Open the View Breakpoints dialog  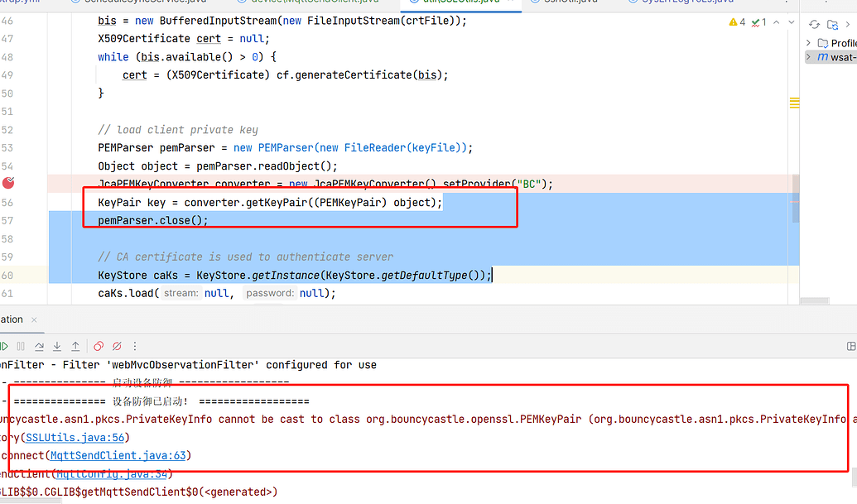pos(99,346)
